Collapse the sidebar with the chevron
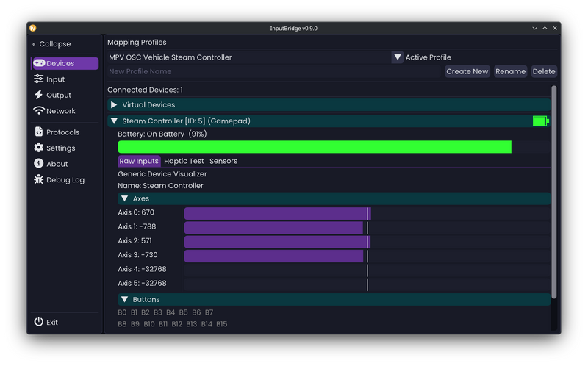Image resolution: width=588 pixels, height=366 pixels. (34, 44)
